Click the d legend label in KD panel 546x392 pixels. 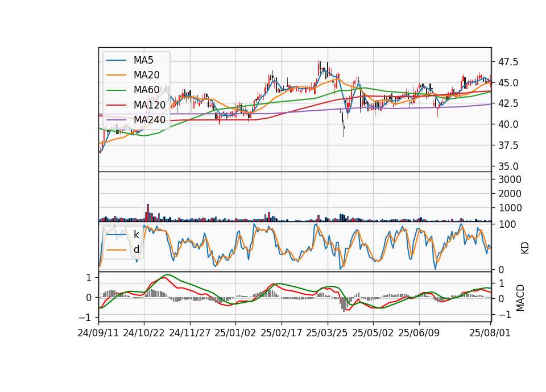(x=136, y=249)
